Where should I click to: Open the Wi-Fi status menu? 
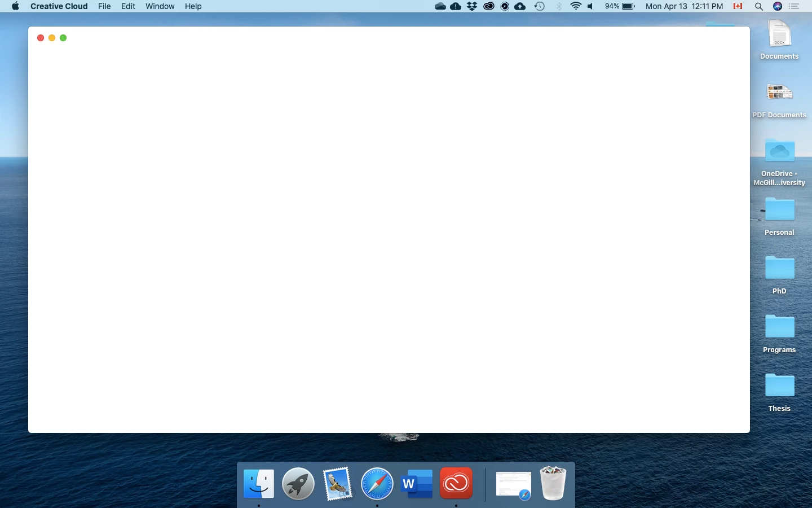coord(576,6)
